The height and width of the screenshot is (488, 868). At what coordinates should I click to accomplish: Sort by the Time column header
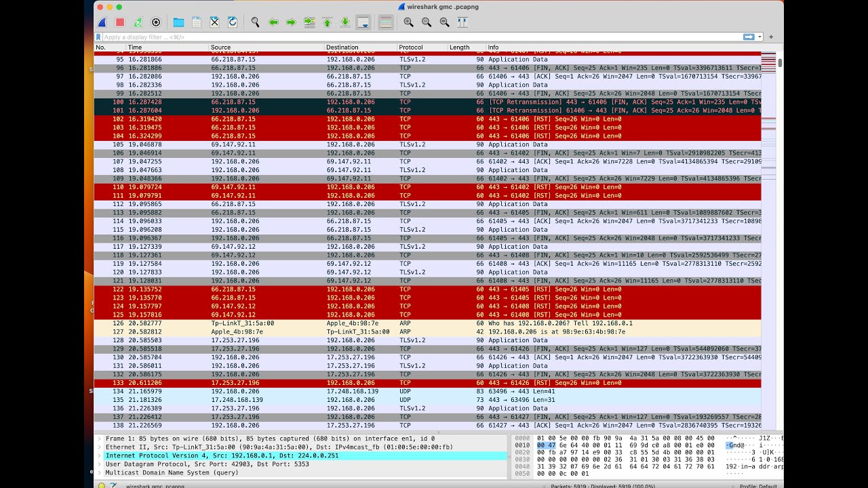[167, 47]
